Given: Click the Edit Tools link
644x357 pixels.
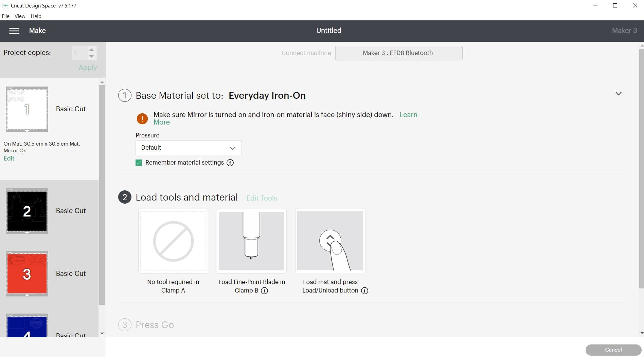Looking at the screenshot, I should (262, 198).
